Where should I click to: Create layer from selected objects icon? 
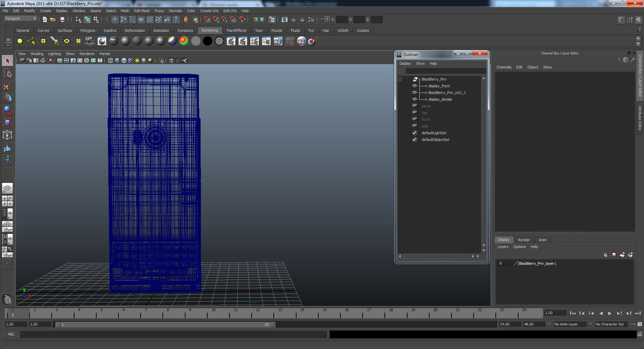630,255
